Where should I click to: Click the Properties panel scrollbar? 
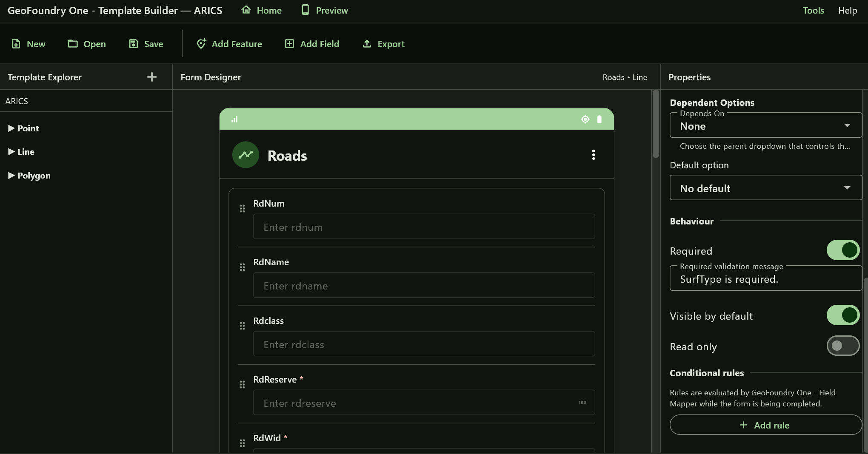pos(866,365)
